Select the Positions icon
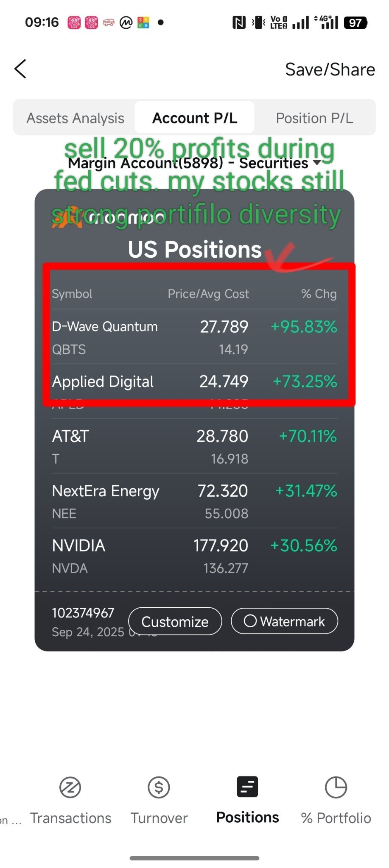This screenshot has width=389, height=868. [247, 787]
